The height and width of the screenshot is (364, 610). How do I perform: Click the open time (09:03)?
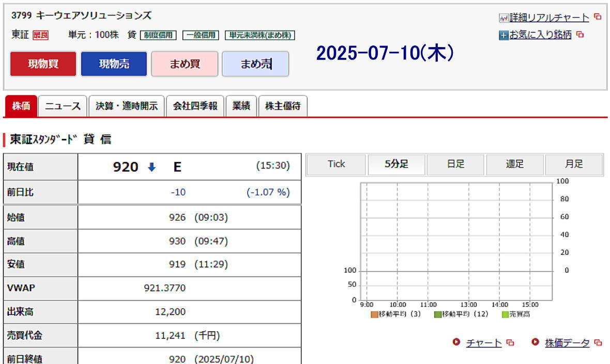click(x=211, y=217)
